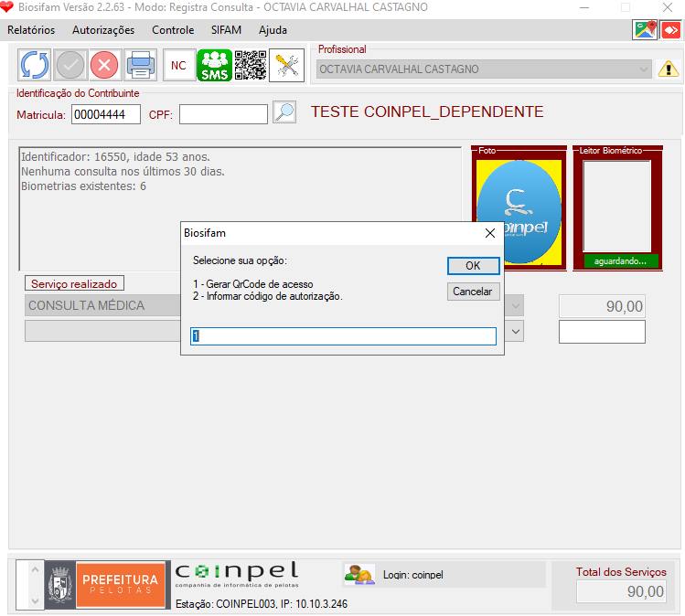Click the Total dos Serviços 90,00 field
This screenshot has width=685, height=616.
point(622,591)
